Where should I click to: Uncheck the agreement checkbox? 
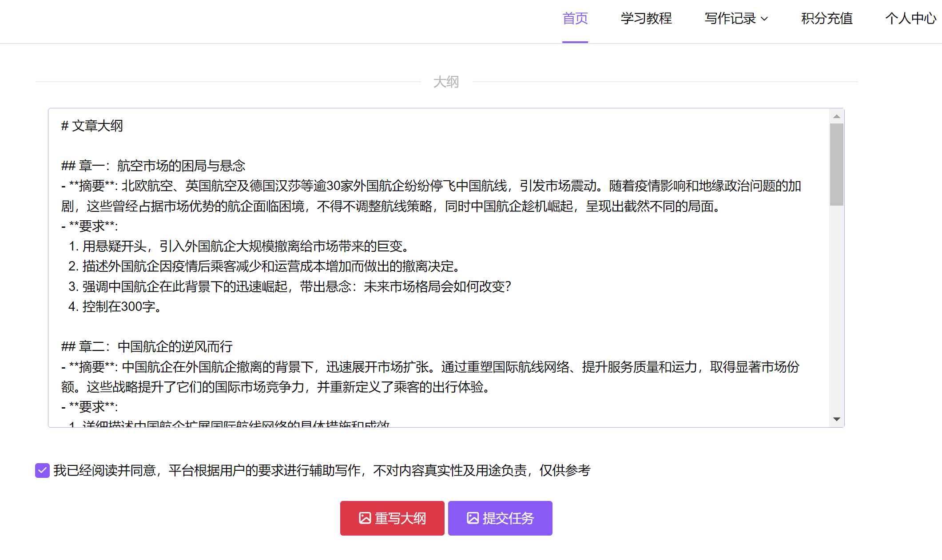(42, 470)
